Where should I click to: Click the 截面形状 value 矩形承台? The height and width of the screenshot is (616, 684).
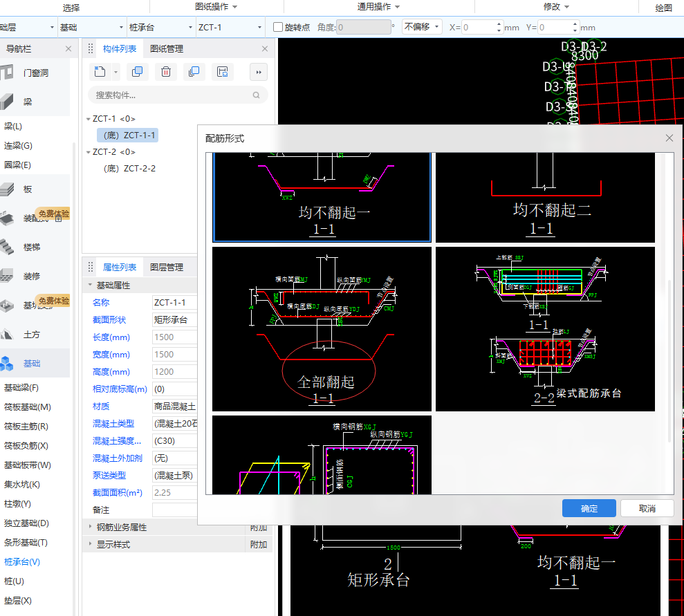tap(174, 319)
